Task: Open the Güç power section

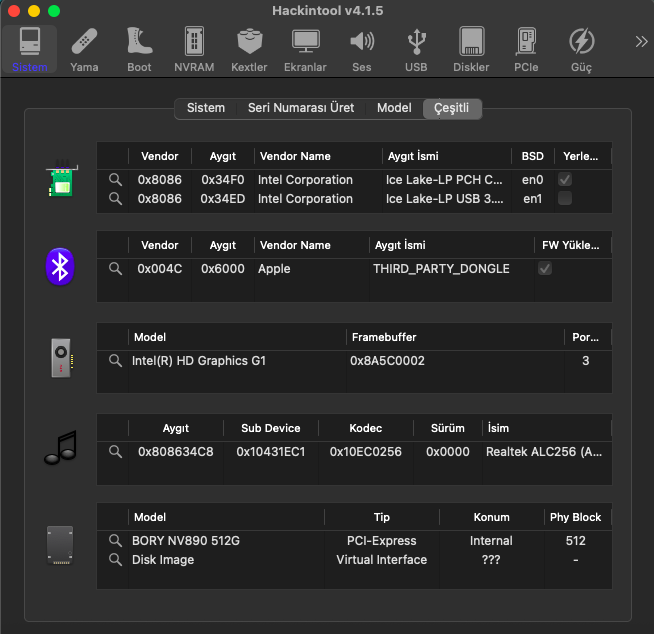Action: click(581, 50)
